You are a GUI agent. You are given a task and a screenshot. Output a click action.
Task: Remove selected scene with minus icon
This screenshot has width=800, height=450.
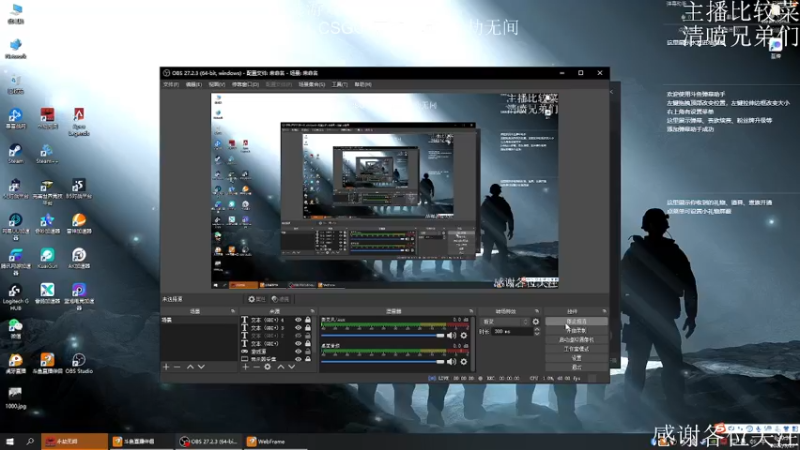(177, 367)
